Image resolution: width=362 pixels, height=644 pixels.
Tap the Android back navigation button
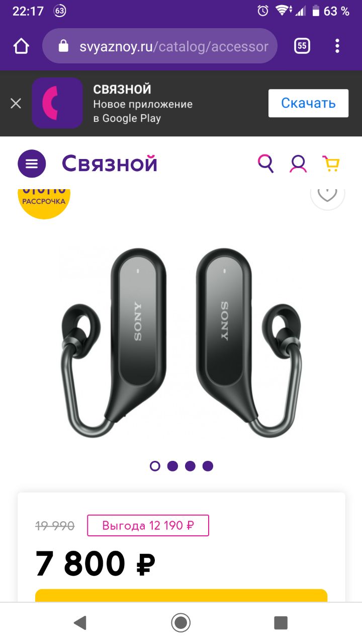[x=80, y=623]
